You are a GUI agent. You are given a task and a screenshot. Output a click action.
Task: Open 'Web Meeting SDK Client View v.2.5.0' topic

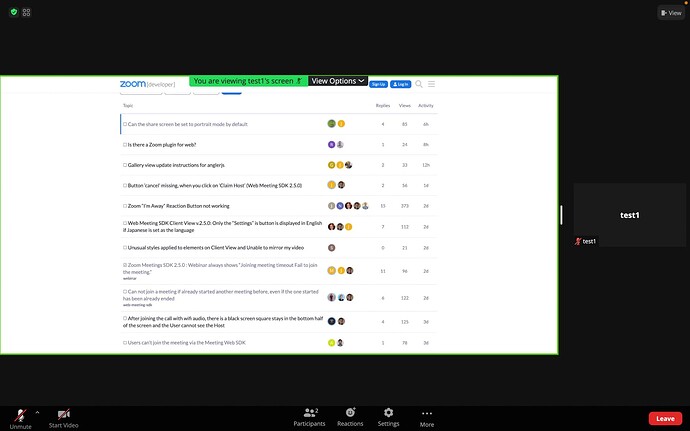pyautogui.click(x=223, y=226)
